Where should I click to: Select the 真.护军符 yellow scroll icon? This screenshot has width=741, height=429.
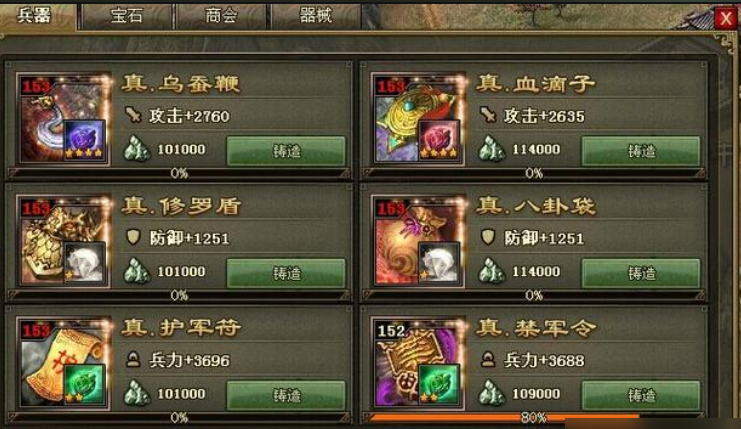point(63,363)
